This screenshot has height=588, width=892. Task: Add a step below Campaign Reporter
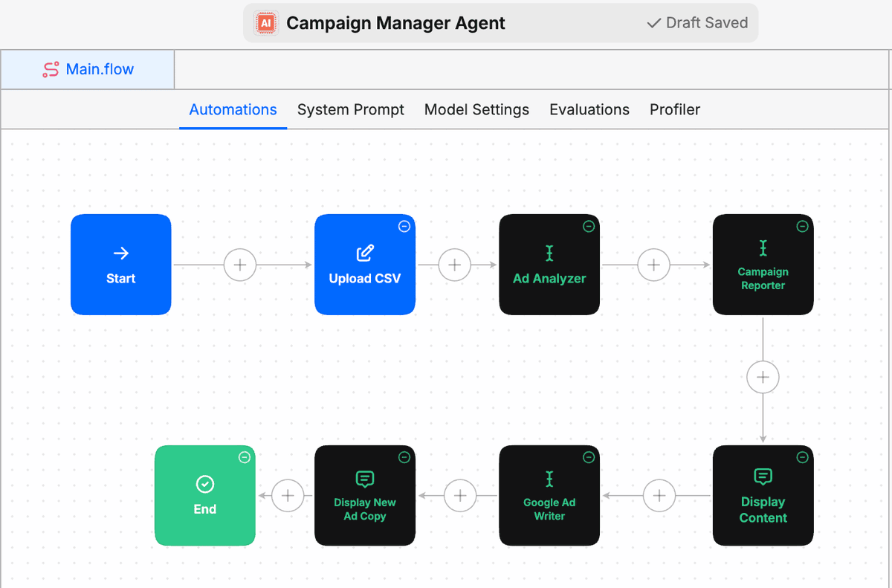click(x=763, y=378)
